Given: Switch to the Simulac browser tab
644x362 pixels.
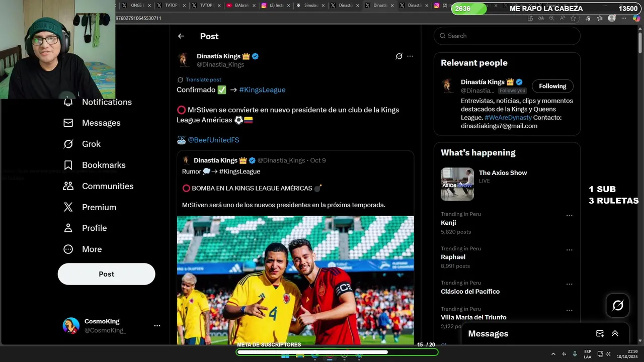Looking at the screenshot, I should (310, 6).
